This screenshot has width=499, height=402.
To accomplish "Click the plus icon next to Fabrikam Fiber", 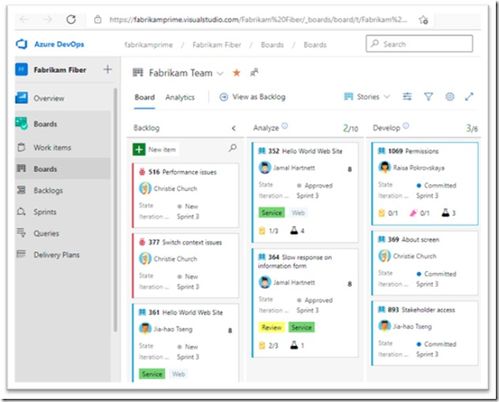I will pos(108,70).
